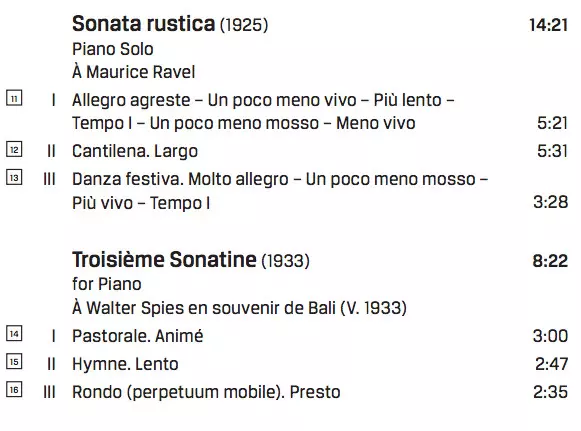The image size is (581, 431).
Task: Click the track 13 number box
Action: click(14, 178)
